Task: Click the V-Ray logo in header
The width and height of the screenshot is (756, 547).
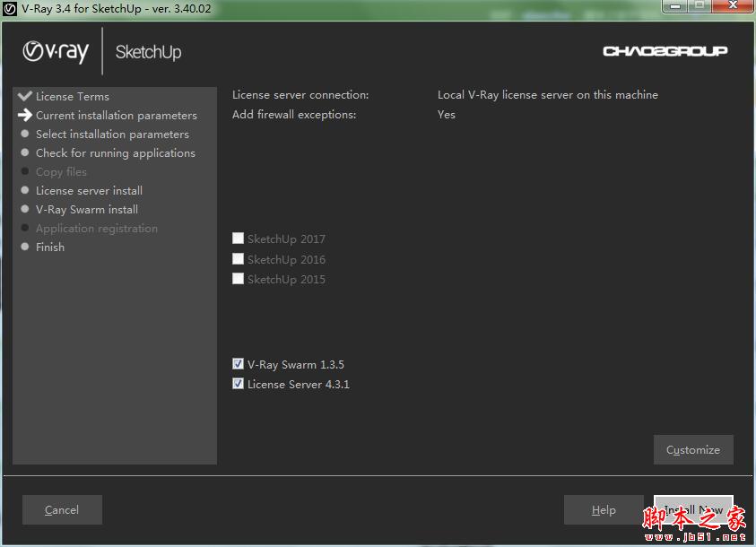Action: tap(56, 52)
